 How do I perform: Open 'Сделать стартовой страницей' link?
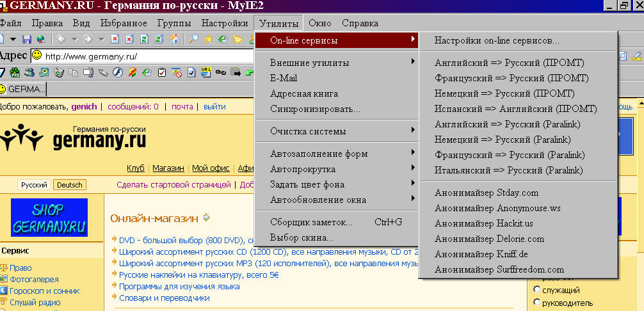tap(173, 185)
